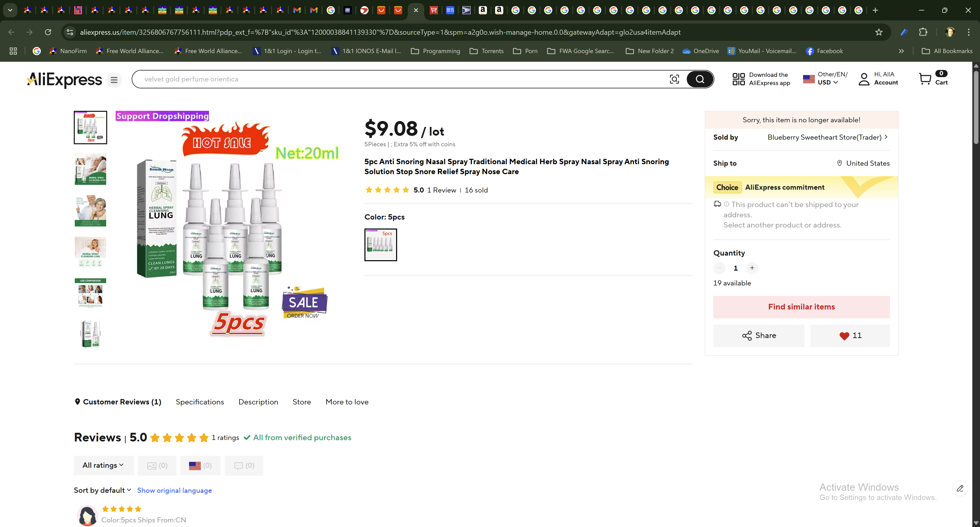980x527 pixels.
Task: Bookmark this page with the star icon
Action: (878, 32)
